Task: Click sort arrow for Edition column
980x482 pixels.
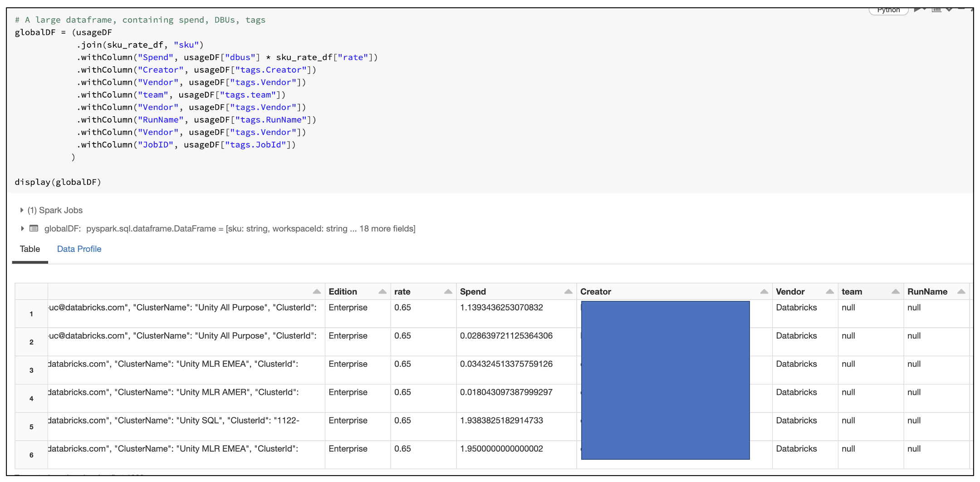Action: click(382, 292)
